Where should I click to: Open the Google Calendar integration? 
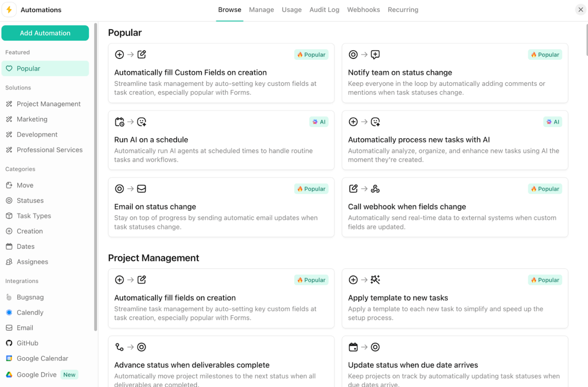tap(41, 358)
